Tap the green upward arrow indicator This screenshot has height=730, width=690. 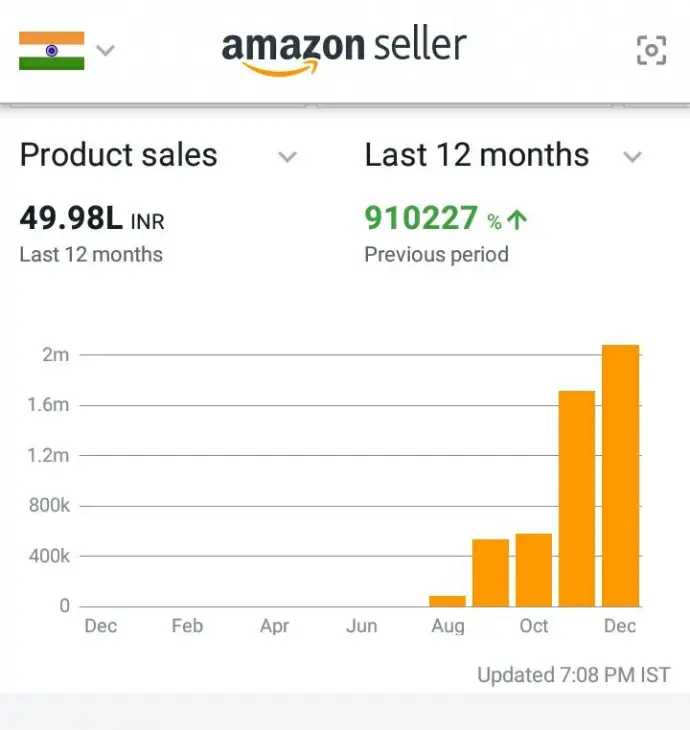coord(517,219)
